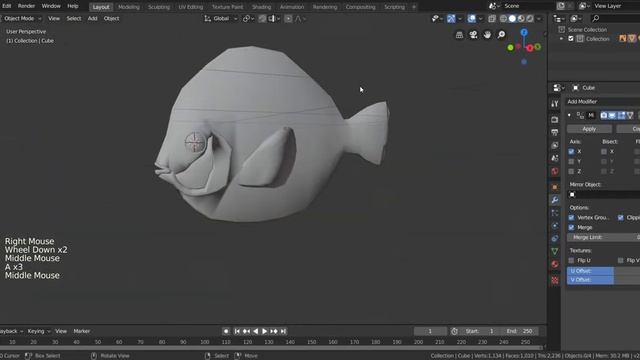Adjust U Offset slider
This screenshot has width=640, height=360.
tap(603, 271)
